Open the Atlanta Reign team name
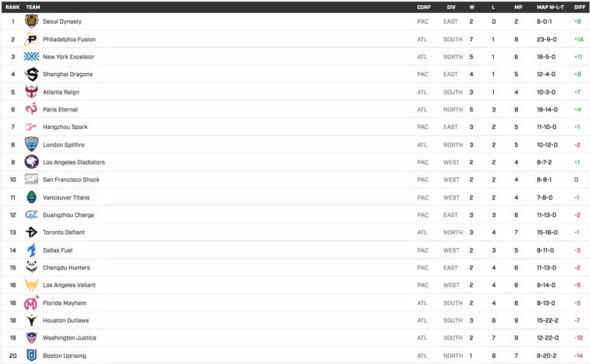 (61, 91)
